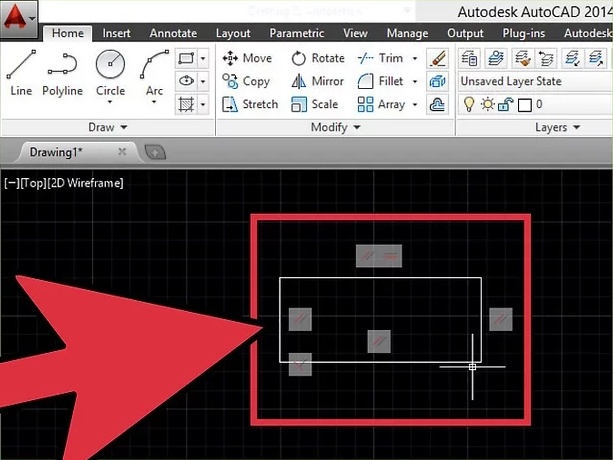Expand the Modify panel
The width and height of the screenshot is (613, 460).
(335, 127)
